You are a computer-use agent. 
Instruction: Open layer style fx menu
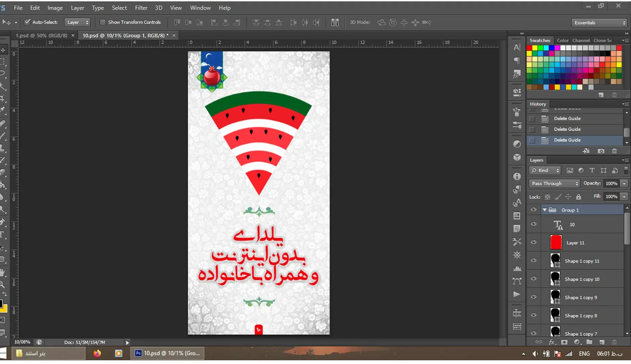coord(552,342)
